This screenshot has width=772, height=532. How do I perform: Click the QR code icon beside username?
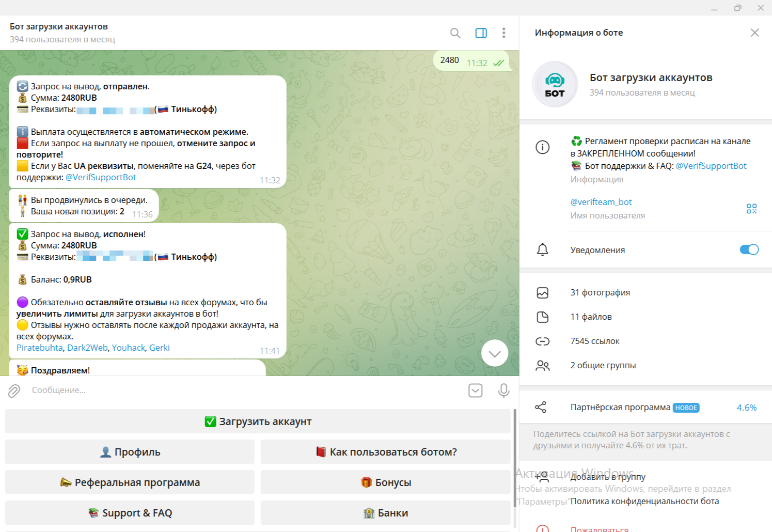pyautogui.click(x=751, y=209)
